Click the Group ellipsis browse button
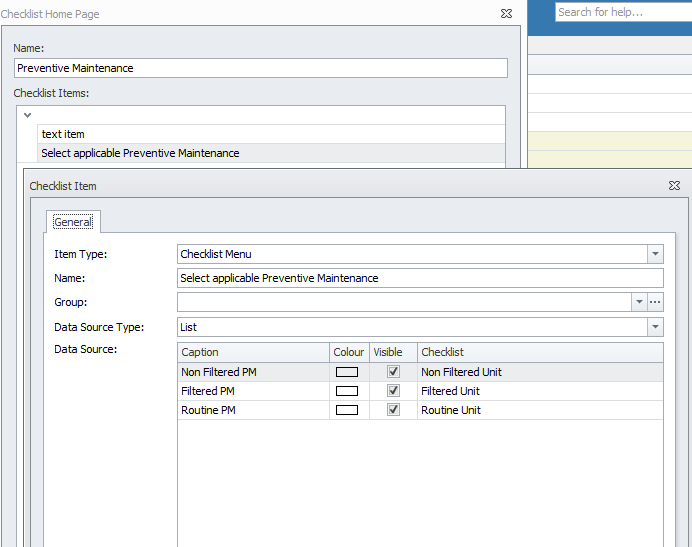 tap(655, 302)
